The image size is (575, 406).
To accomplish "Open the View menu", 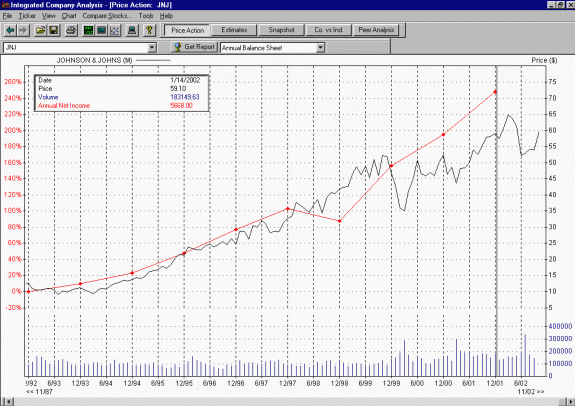I will click(x=48, y=16).
